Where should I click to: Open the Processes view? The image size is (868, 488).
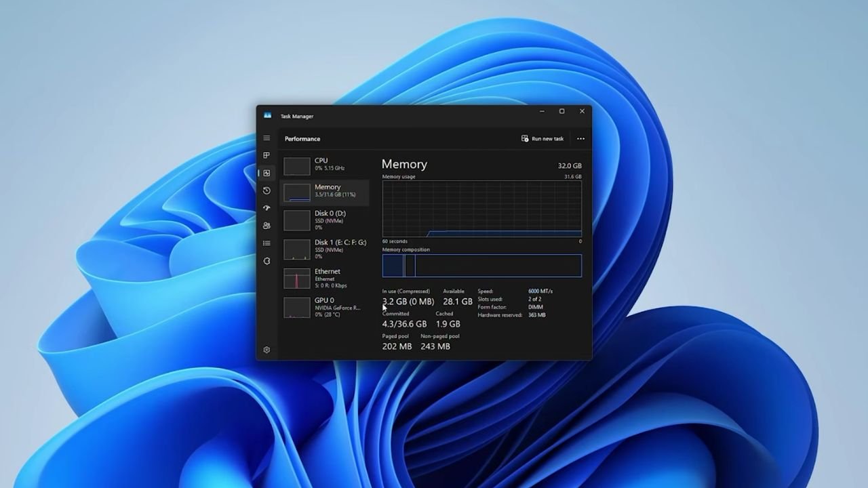click(267, 155)
